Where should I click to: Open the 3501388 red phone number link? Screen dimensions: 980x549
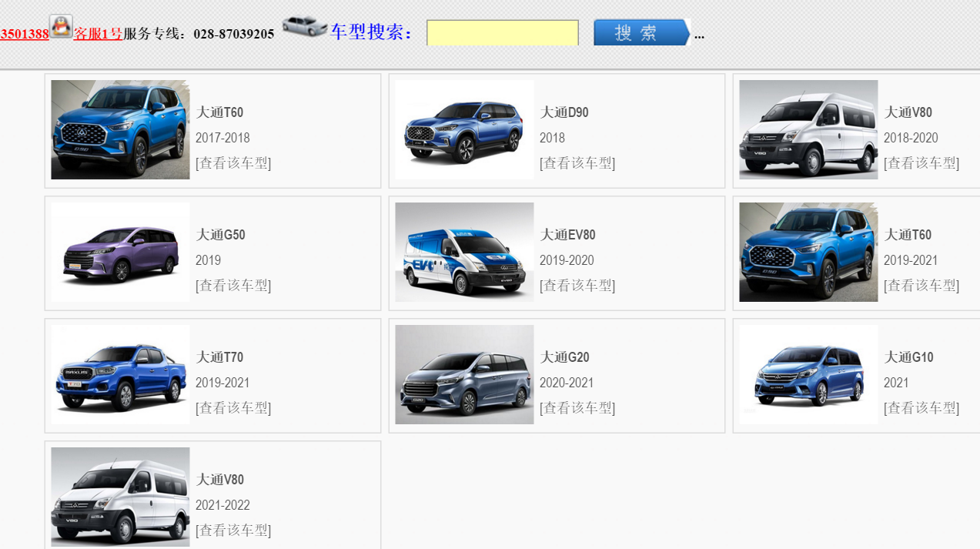(x=24, y=34)
